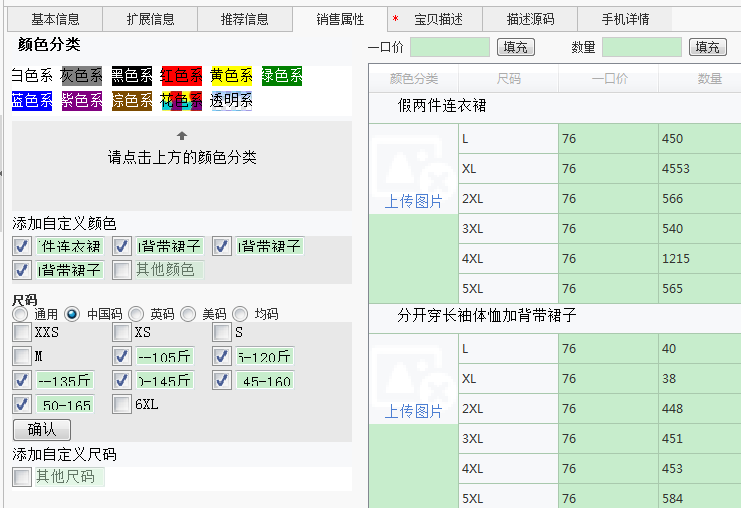Check the XXS size checkbox
Image resolution: width=741 pixels, height=508 pixels.
tap(22, 332)
